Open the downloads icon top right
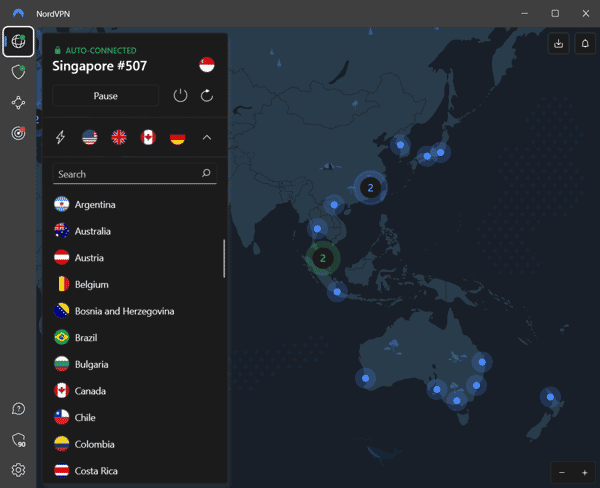Viewport: 600px width, 488px height. (x=559, y=43)
